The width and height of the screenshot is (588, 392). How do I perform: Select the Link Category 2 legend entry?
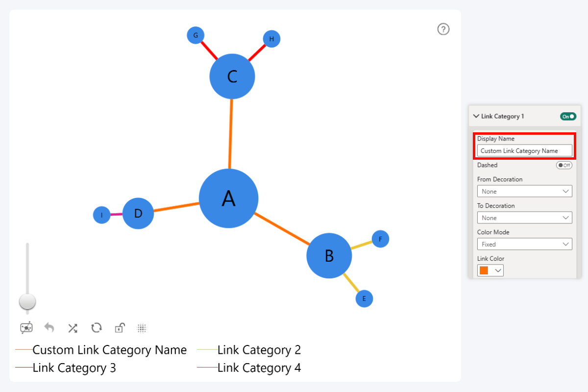259,350
